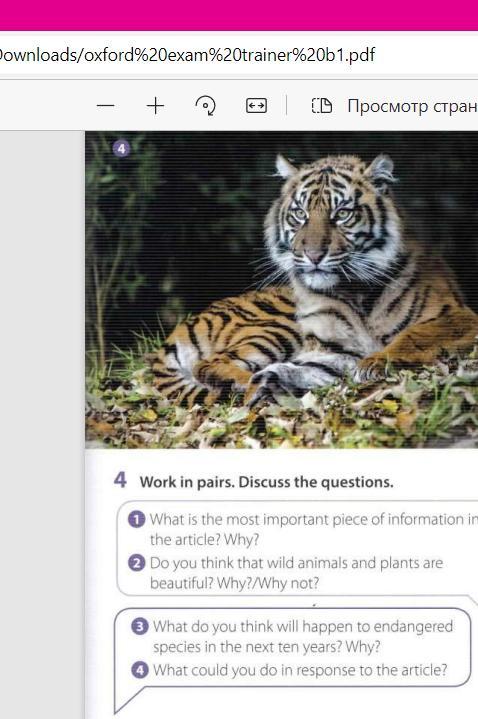Click the numbered bullet 3 icon in the speech bubble
The height and width of the screenshot is (719, 478).
[x=139, y=626]
